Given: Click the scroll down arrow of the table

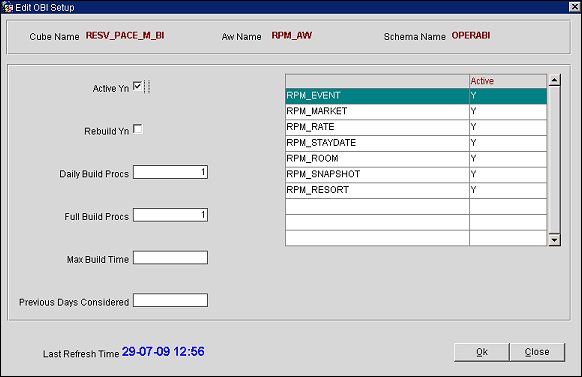Looking at the screenshot, I should [554, 240].
